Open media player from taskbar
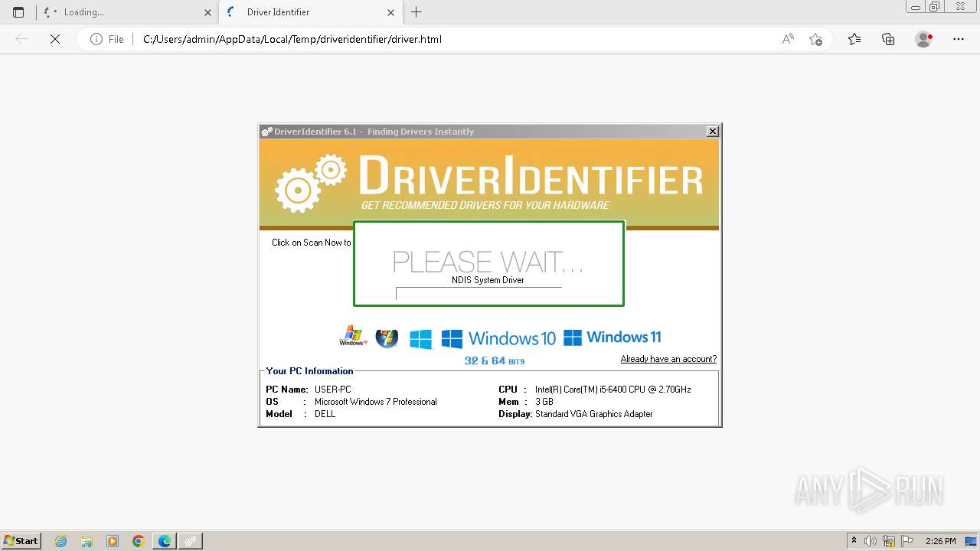This screenshot has height=551, width=980. [113, 541]
